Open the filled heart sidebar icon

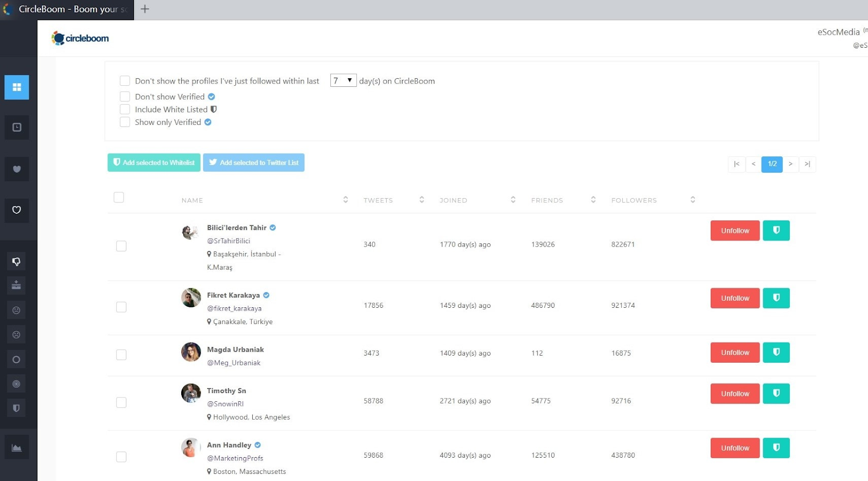pos(17,169)
